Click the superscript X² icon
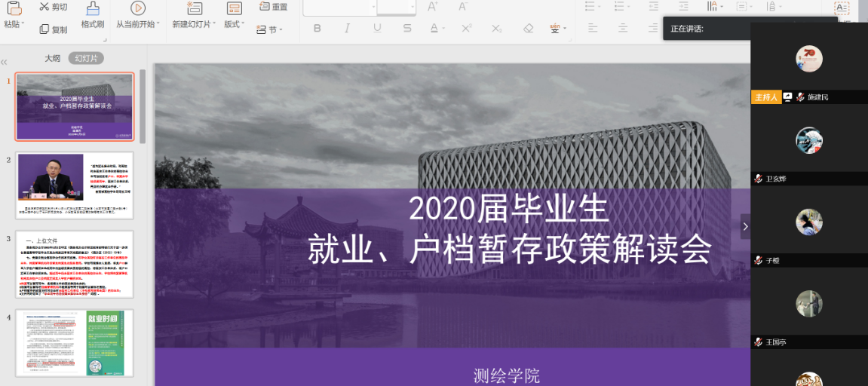The height and width of the screenshot is (386, 868). (467, 29)
